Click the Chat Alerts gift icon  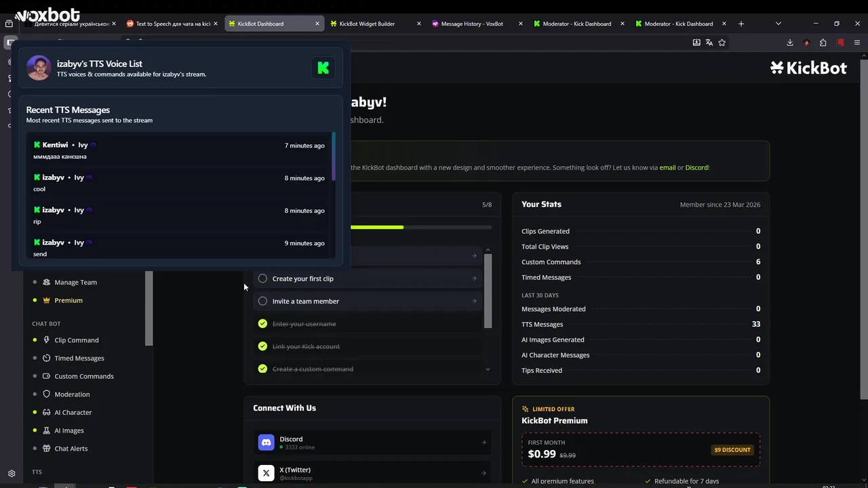coord(46,449)
